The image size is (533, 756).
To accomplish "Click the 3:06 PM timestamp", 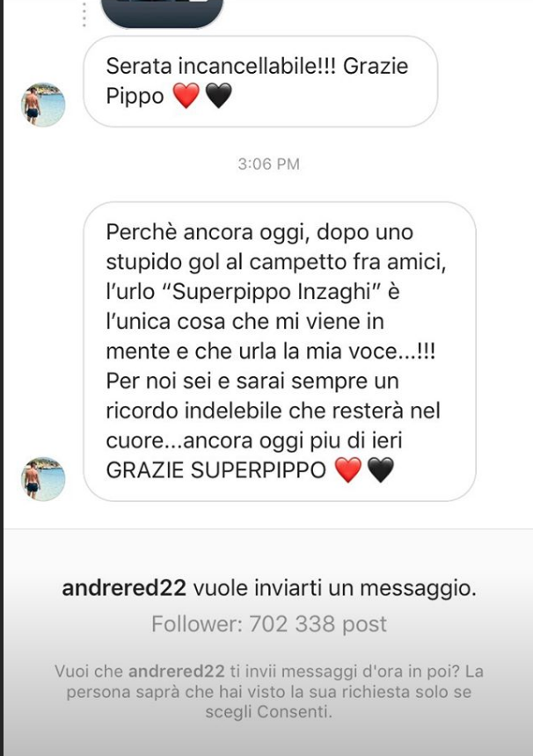I will (268, 164).
